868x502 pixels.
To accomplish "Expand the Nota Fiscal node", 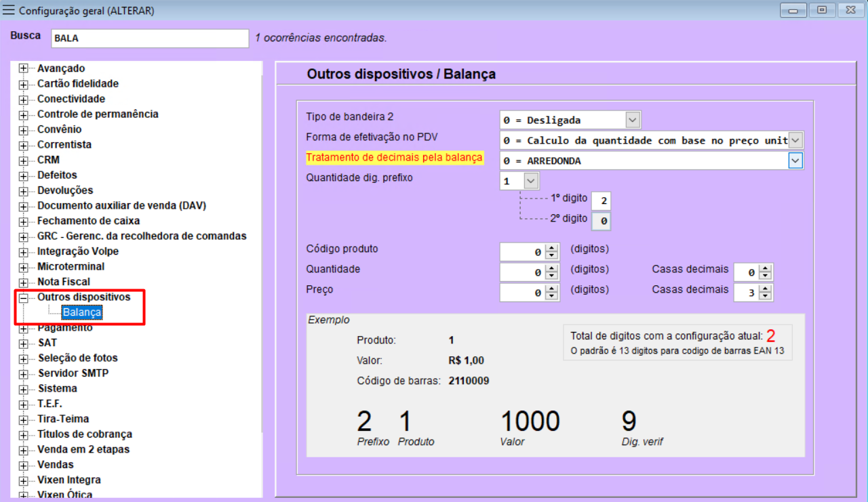I will click(24, 281).
